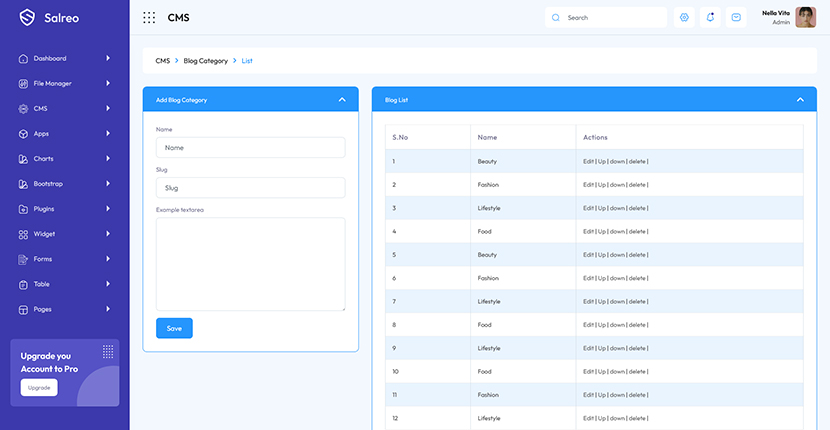Image resolution: width=830 pixels, height=430 pixels.
Task: Open the notifications bell icon
Action: click(x=710, y=17)
